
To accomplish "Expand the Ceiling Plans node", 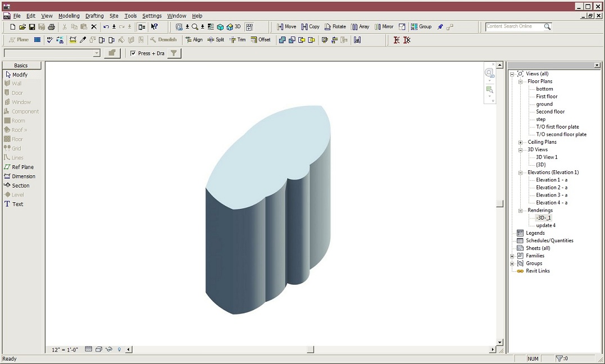I will (x=521, y=142).
